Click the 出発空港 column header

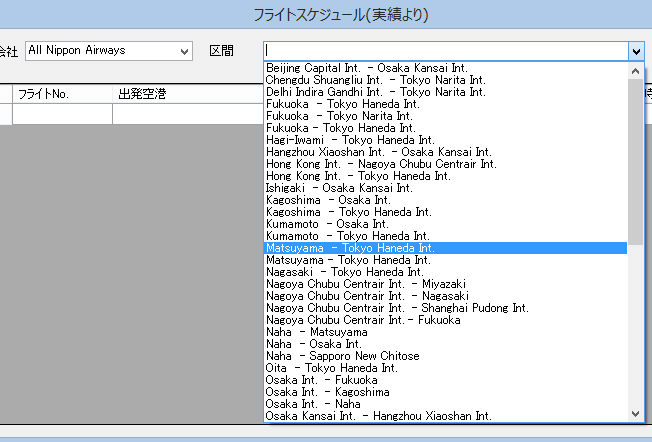coord(142,94)
